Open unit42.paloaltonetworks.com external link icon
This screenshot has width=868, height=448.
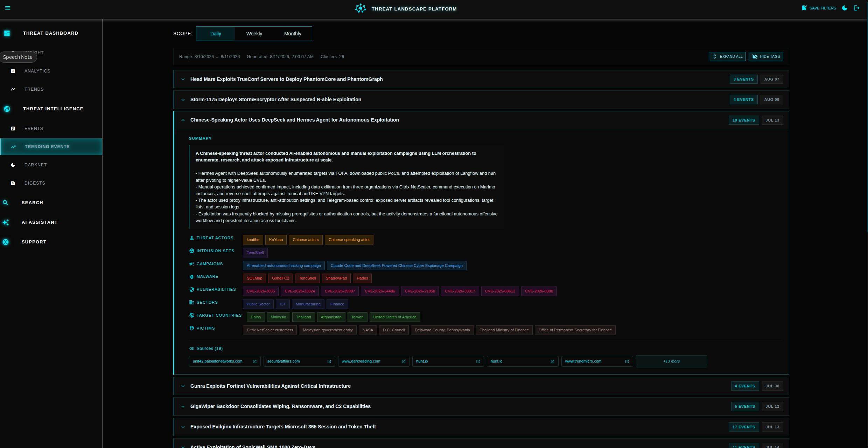point(255,361)
